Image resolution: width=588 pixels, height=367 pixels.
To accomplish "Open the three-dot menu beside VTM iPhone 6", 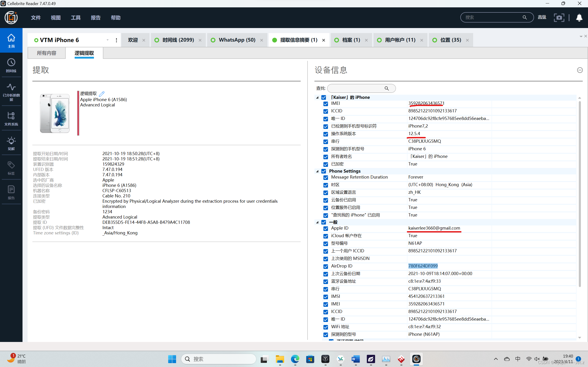I will [116, 40].
